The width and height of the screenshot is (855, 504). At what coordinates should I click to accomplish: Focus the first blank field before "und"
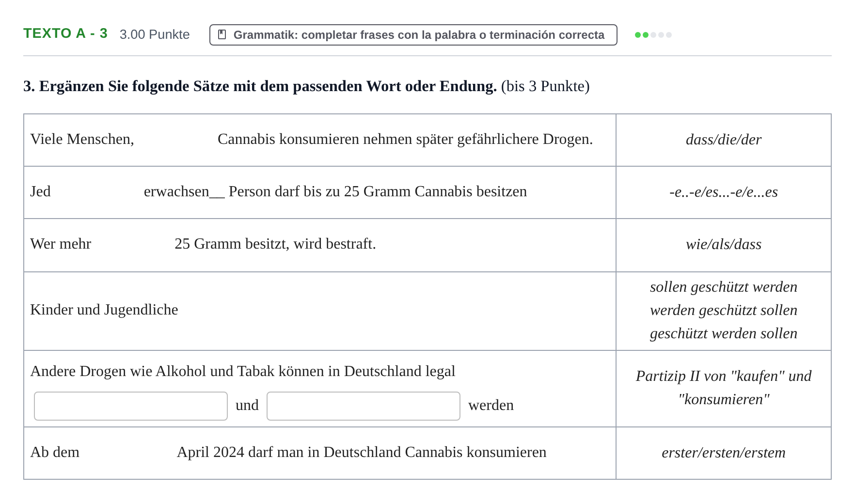(131, 406)
